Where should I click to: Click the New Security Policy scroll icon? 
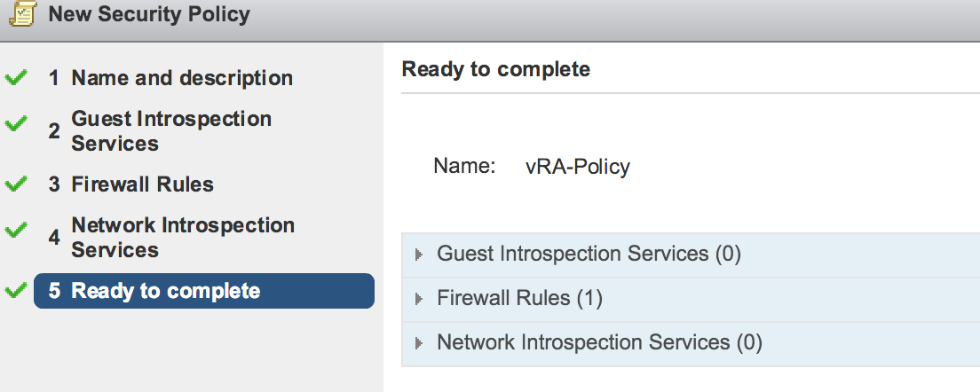pos(22,14)
